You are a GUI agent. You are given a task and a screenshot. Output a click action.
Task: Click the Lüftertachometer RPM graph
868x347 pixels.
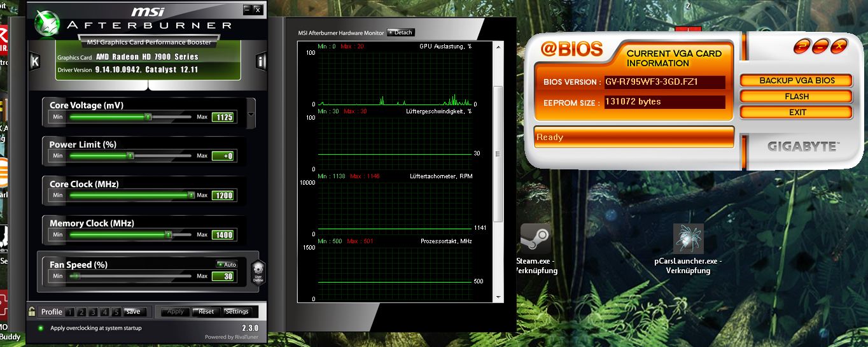(395, 208)
